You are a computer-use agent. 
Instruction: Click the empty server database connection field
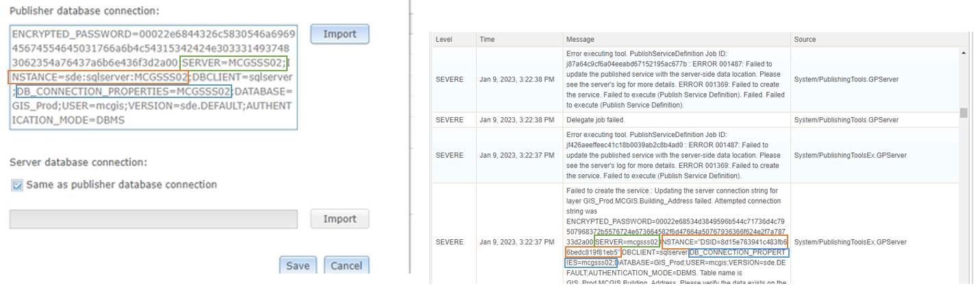153,219
